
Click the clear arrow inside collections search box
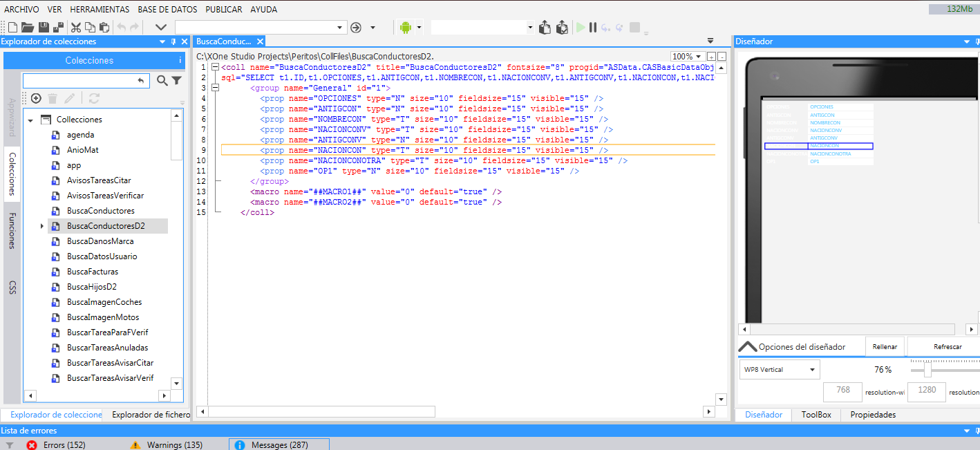[141, 81]
